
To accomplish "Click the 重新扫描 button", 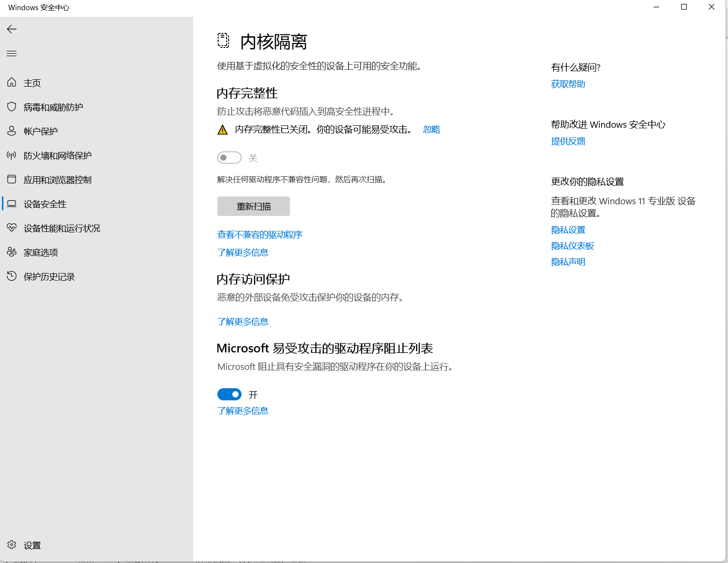I will pos(253,206).
